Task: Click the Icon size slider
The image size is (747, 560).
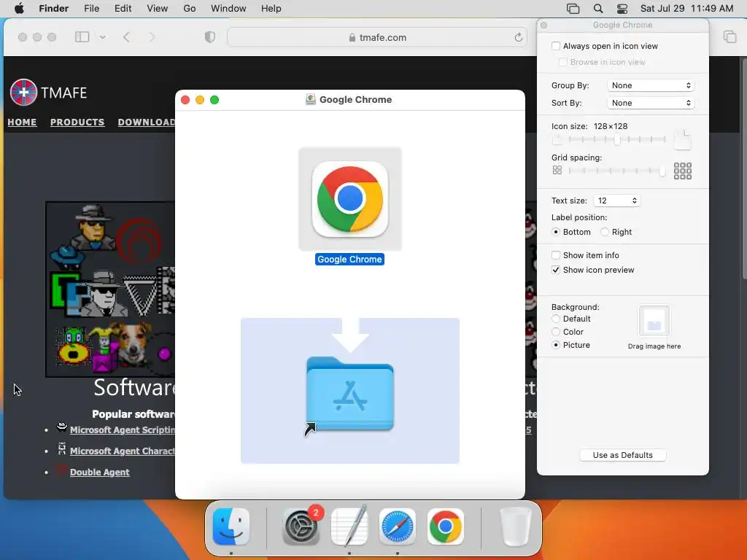Action: 617,139
